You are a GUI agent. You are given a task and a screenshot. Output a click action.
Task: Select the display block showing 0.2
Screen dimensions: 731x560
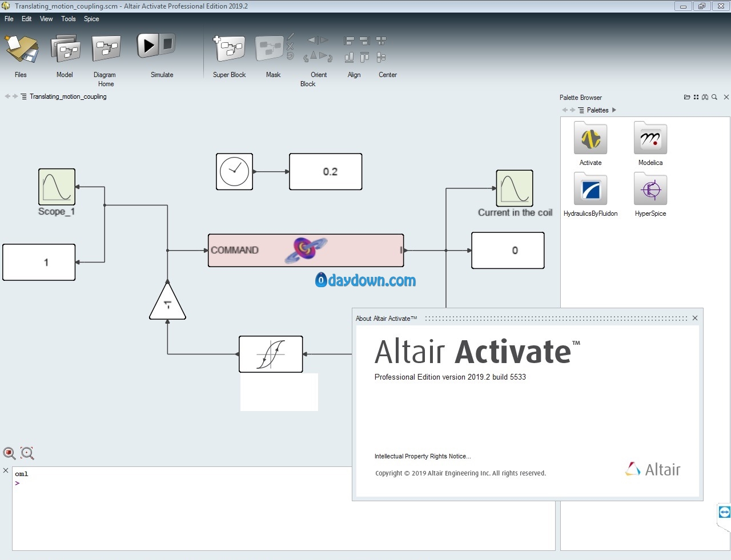pyautogui.click(x=326, y=171)
